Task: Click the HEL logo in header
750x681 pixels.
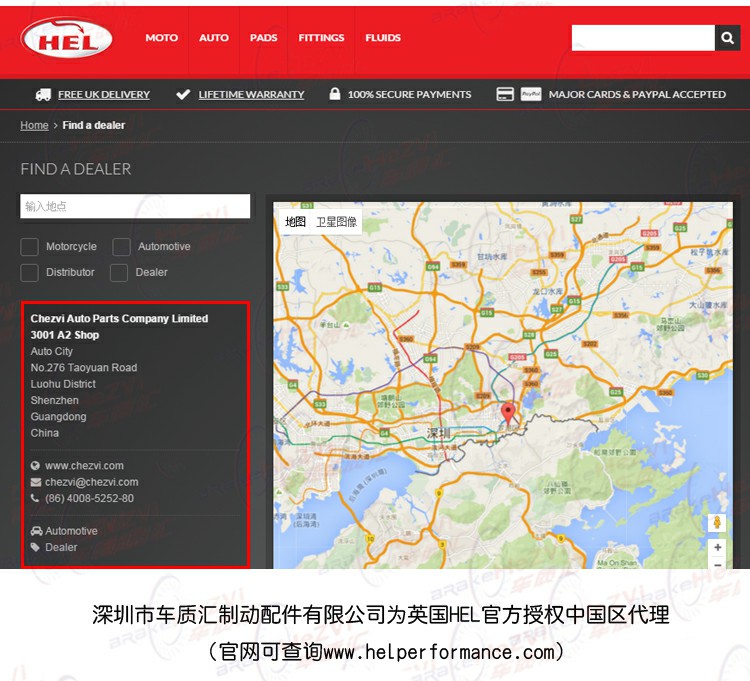Action: pos(67,38)
